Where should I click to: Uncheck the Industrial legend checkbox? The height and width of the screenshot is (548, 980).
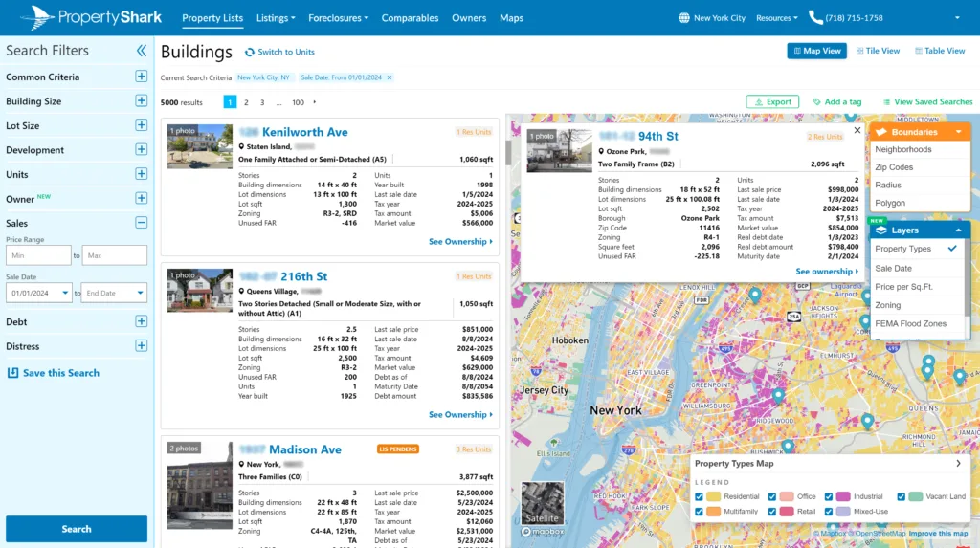pyautogui.click(x=830, y=496)
